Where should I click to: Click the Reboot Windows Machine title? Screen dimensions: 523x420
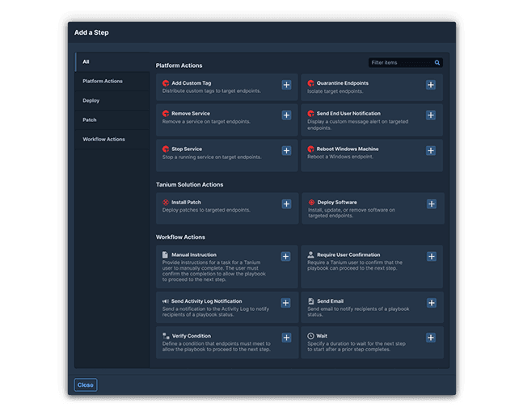pyautogui.click(x=348, y=149)
